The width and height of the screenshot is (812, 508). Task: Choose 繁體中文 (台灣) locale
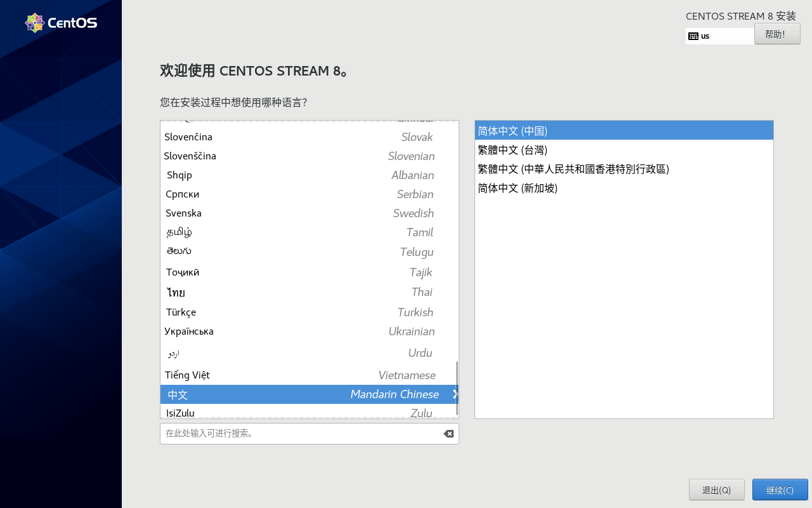click(x=624, y=150)
